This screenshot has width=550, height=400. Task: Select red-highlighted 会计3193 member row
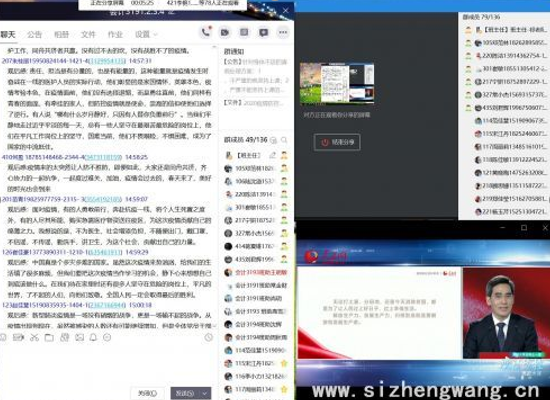point(256,272)
